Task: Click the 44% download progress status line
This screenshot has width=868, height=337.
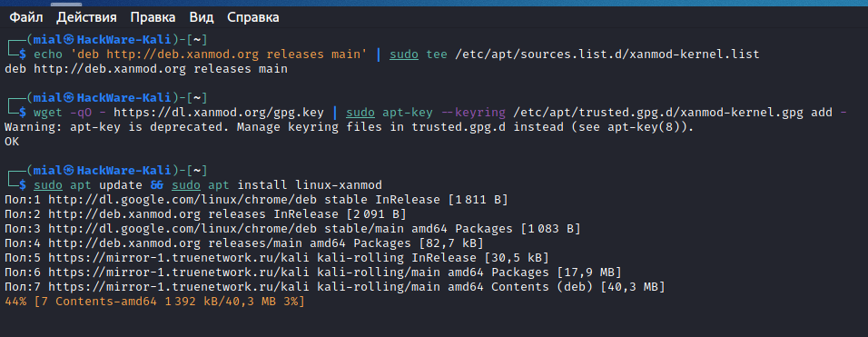Action: [x=154, y=302]
